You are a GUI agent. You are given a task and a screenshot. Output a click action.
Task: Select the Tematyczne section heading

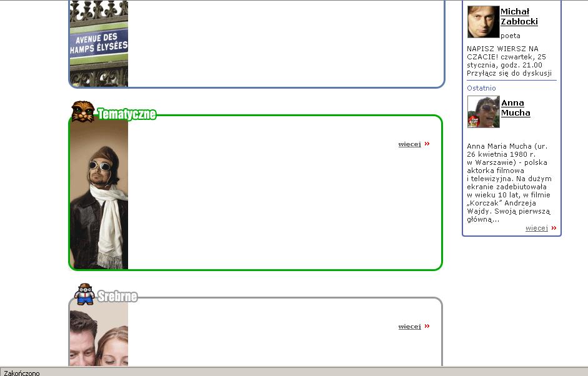126,114
